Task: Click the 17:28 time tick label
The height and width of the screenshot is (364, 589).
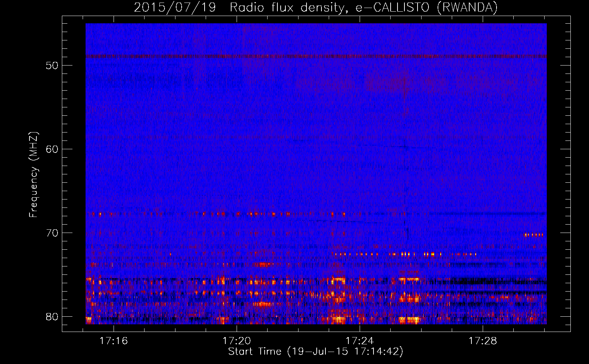Action: coord(483,341)
